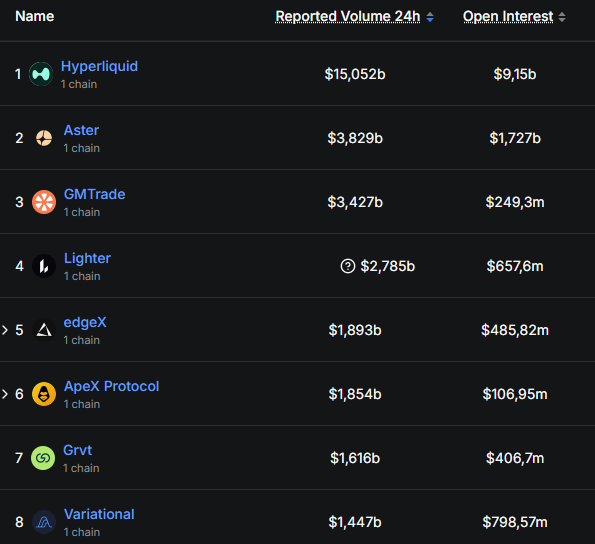Click rank number 8 beside Variational

pos(19,522)
